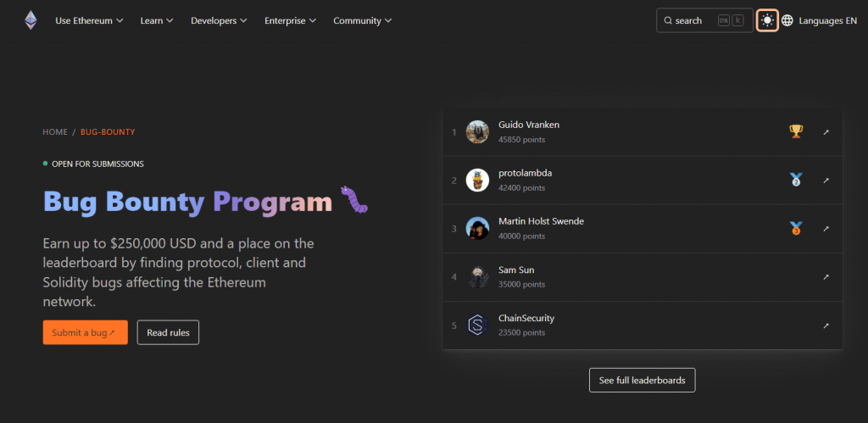The height and width of the screenshot is (423, 868).
Task: Click OPEN FOR SUBMISSIONS status text
Action: (x=97, y=164)
